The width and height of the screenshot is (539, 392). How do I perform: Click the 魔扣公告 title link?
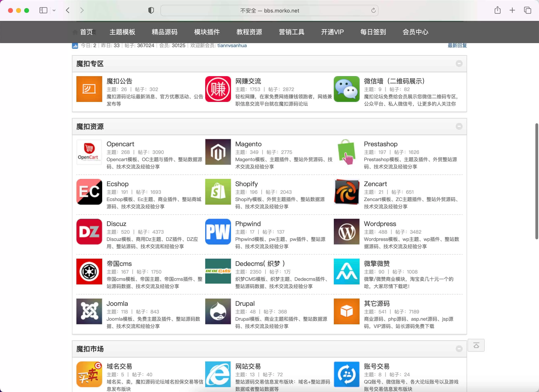(x=119, y=81)
